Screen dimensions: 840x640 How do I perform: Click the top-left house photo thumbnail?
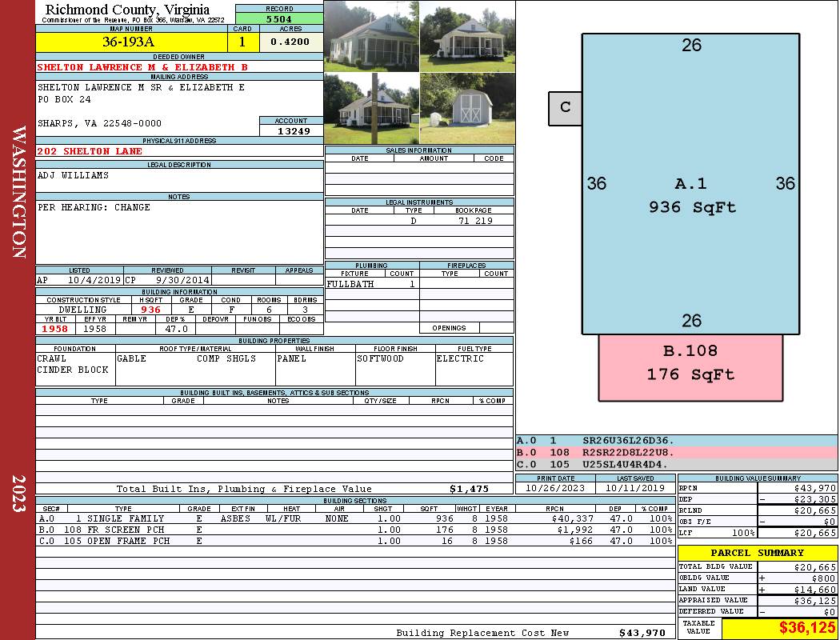pyautogui.click(x=371, y=36)
